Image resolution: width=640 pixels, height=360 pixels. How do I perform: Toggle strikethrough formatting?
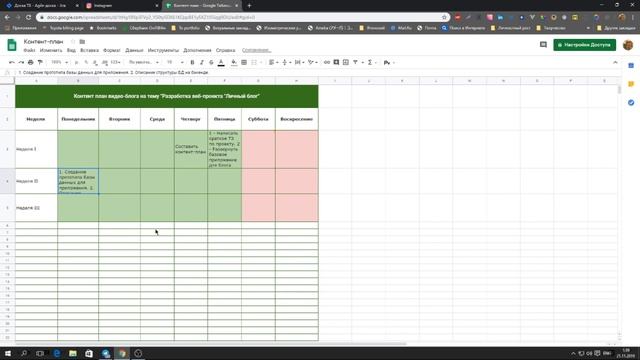[x=211, y=62]
